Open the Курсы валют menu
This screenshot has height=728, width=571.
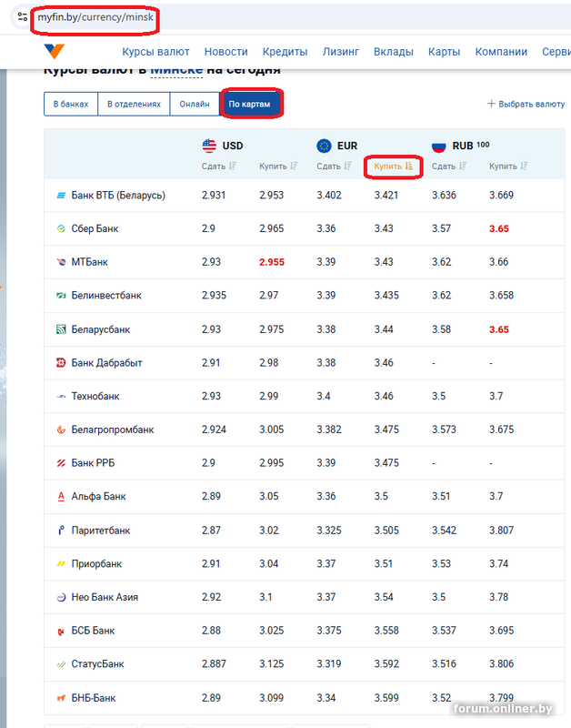(155, 52)
